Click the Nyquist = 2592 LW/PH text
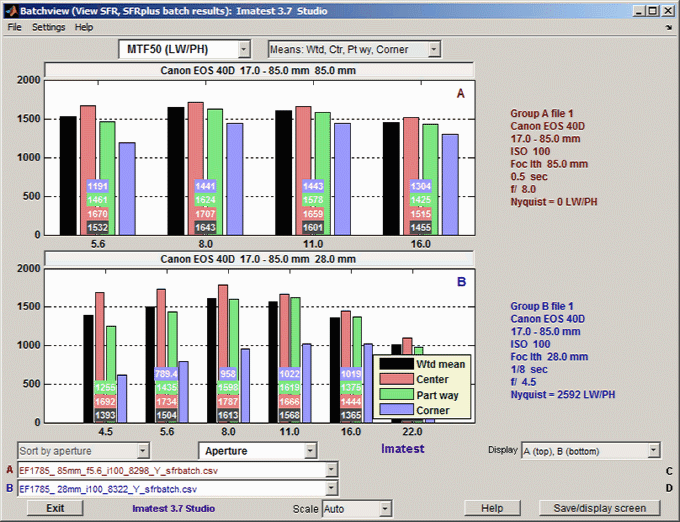 (562, 395)
